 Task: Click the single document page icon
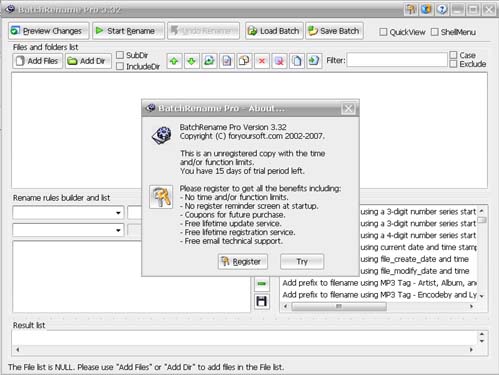(x=227, y=61)
